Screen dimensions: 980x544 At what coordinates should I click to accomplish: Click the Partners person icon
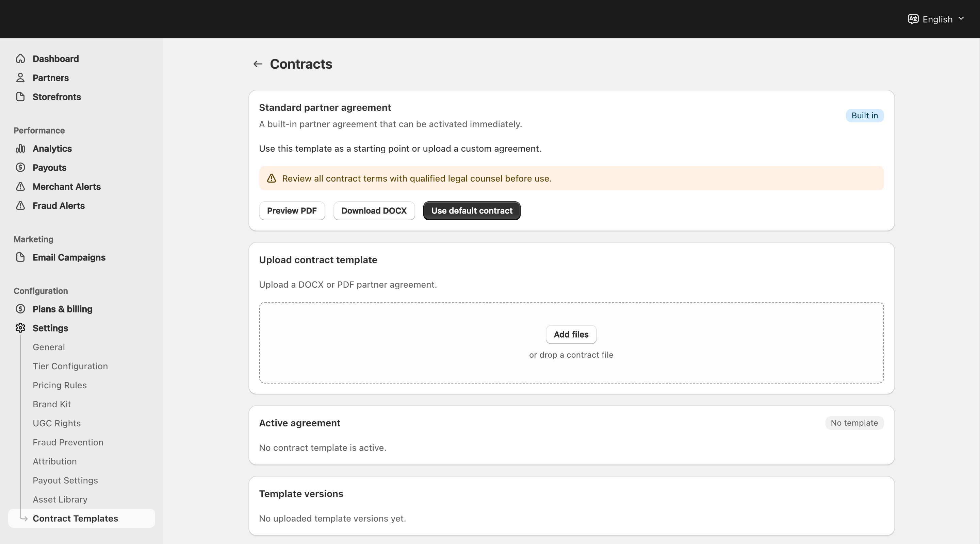coord(20,78)
